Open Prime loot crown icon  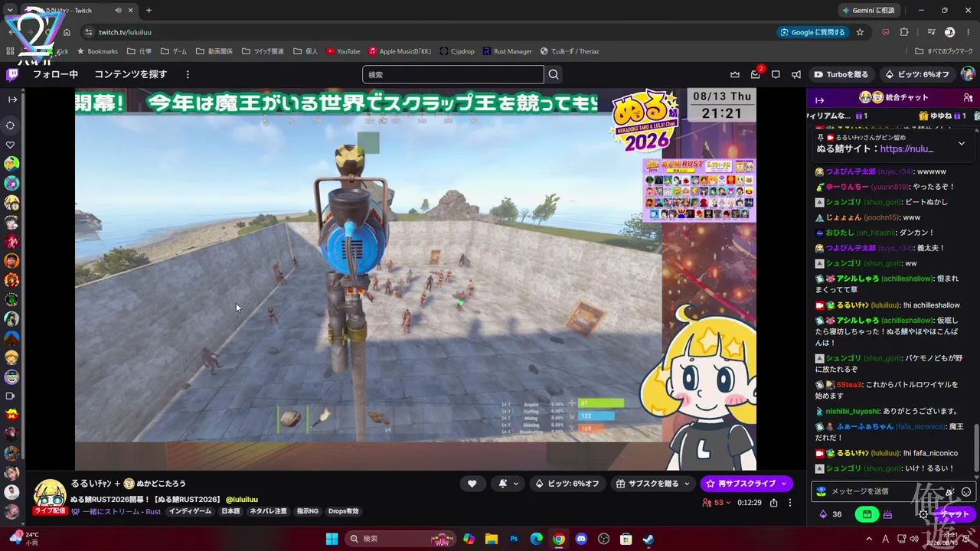[735, 74]
